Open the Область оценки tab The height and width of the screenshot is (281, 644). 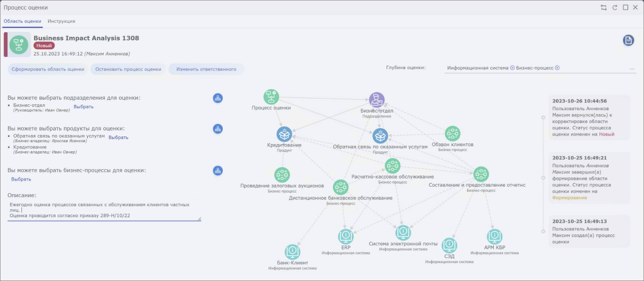click(23, 21)
